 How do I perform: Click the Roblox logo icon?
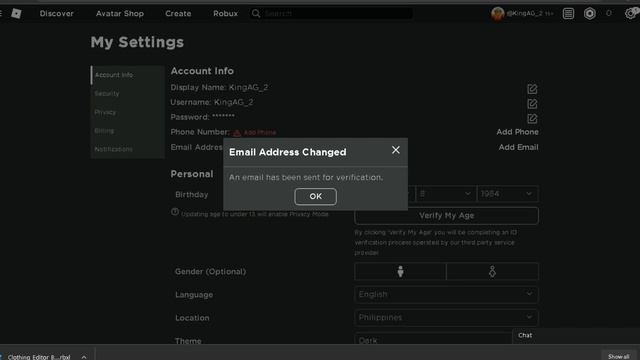(16, 13)
